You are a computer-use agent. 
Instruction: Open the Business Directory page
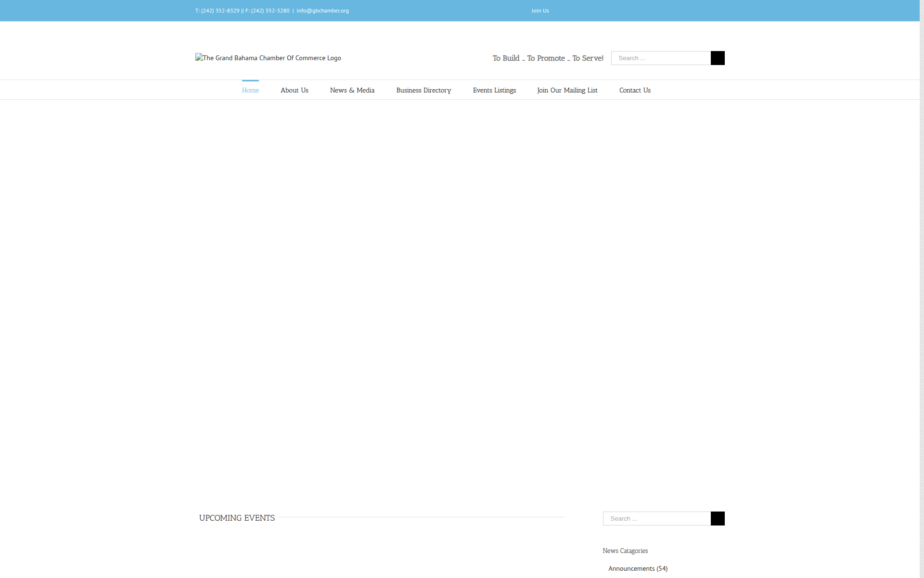[x=423, y=90]
